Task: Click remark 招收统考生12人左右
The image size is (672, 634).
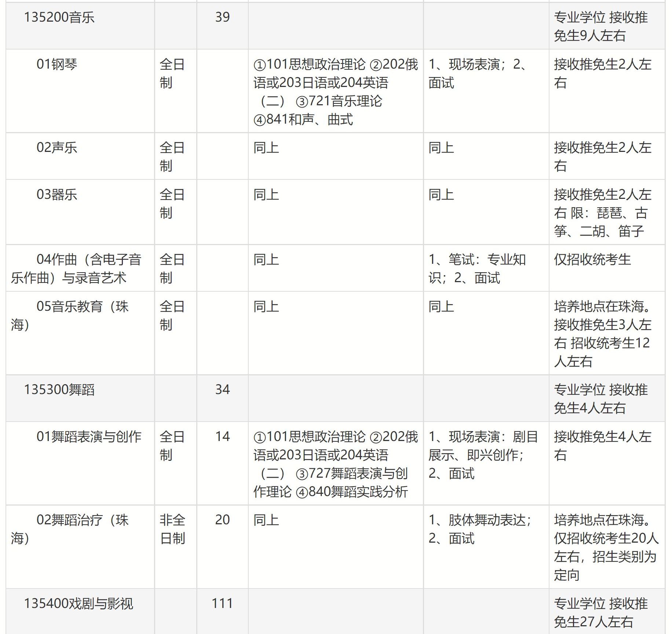Action: (602, 352)
